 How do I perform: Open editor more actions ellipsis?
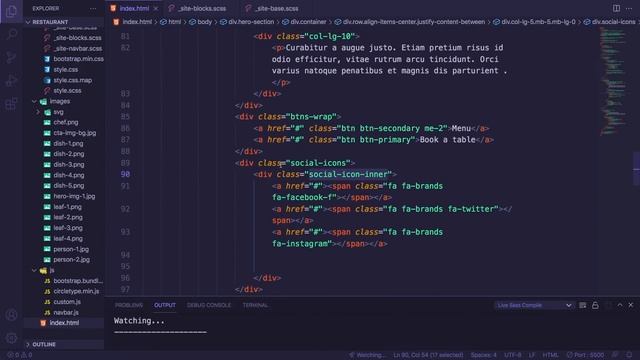point(629,8)
